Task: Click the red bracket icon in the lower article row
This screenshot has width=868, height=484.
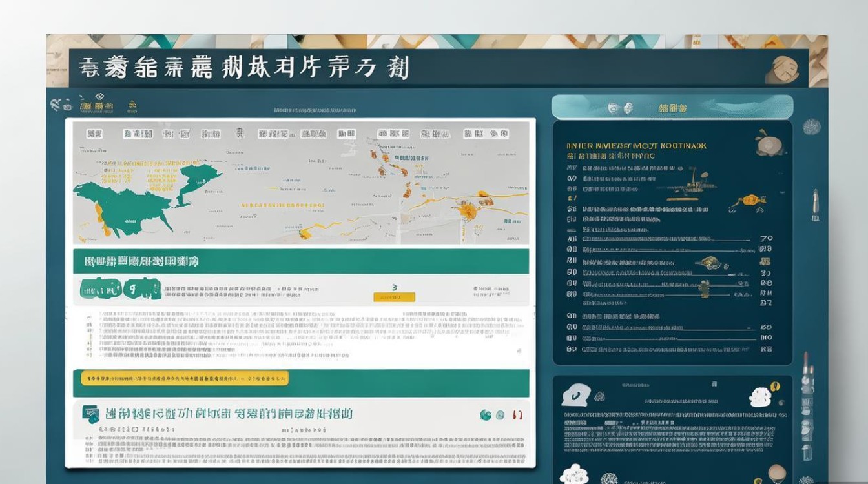Action: click(516, 415)
